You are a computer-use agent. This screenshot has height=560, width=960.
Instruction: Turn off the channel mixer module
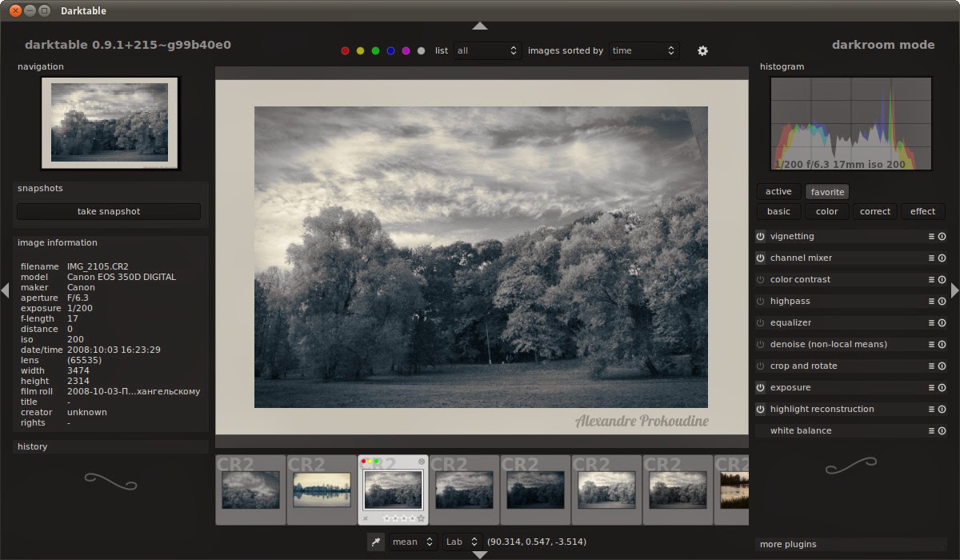pyautogui.click(x=758, y=258)
